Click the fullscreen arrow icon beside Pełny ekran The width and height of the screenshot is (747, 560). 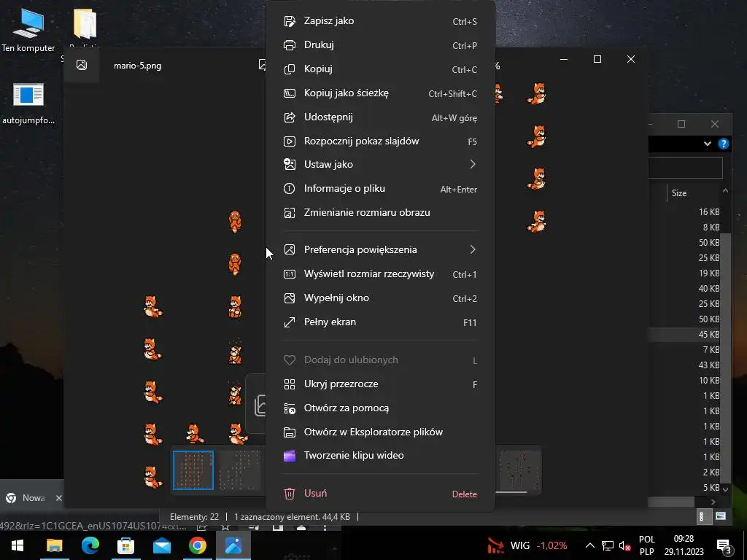(x=289, y=322)
